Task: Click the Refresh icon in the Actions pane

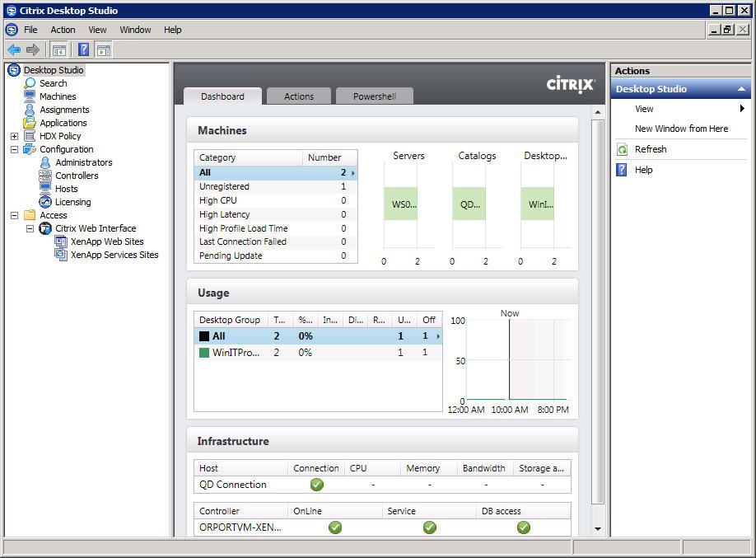Action: (623, 148)
